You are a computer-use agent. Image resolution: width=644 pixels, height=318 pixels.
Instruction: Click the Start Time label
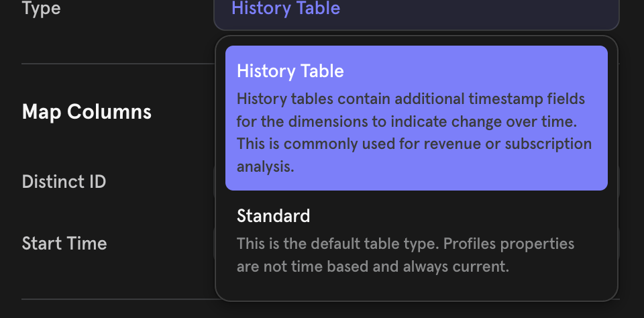(x=64, y=242)
